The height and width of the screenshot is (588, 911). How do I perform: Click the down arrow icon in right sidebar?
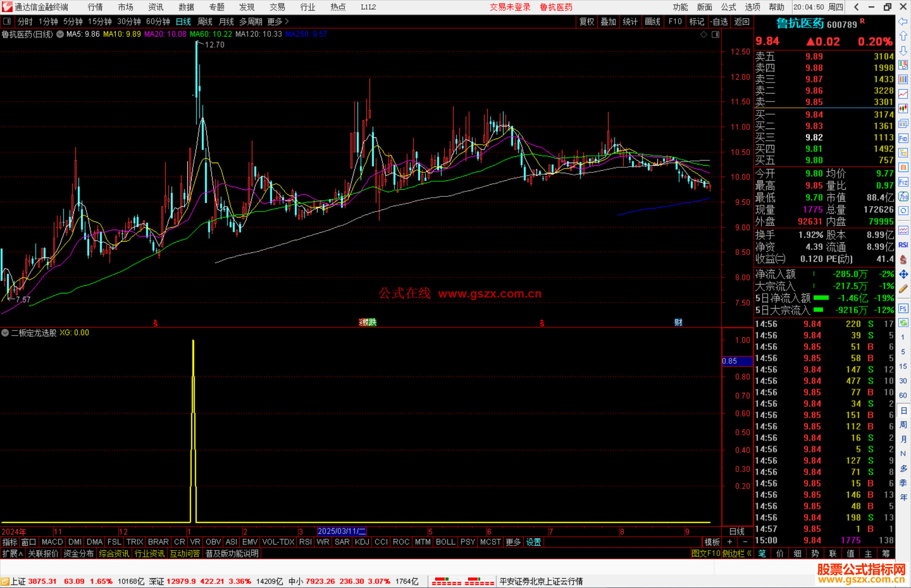(x=903, y=51)
